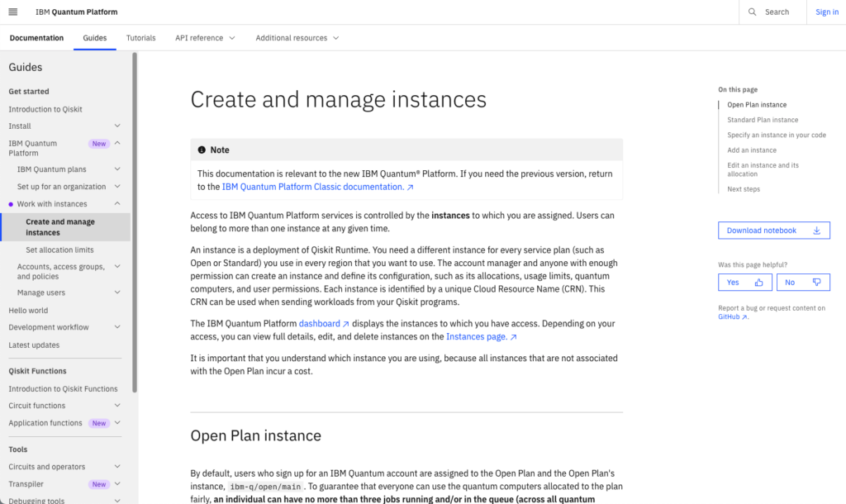
Task: Mark page not helpful with No
Action: click(x=803, y=283)
